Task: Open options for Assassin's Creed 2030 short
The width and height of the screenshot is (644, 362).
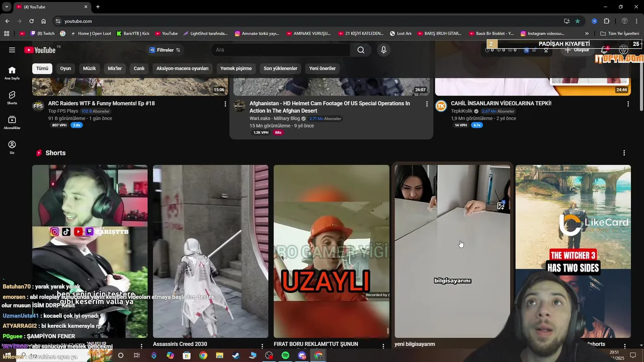Action: (262, 346)
